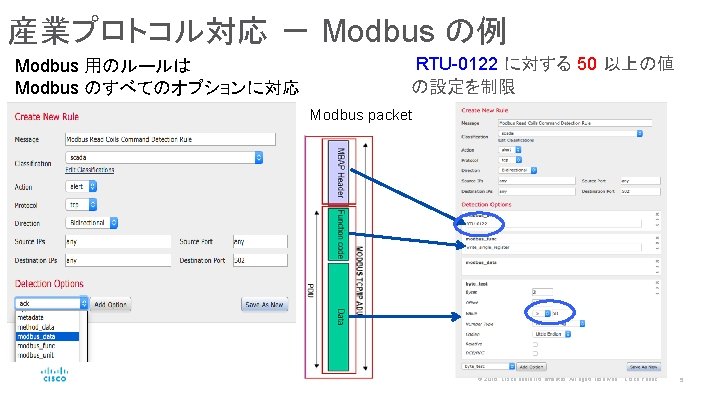The image size is (720, 405).
Task: Click the Function code box in packet diagram
Action: pos(339,234)
